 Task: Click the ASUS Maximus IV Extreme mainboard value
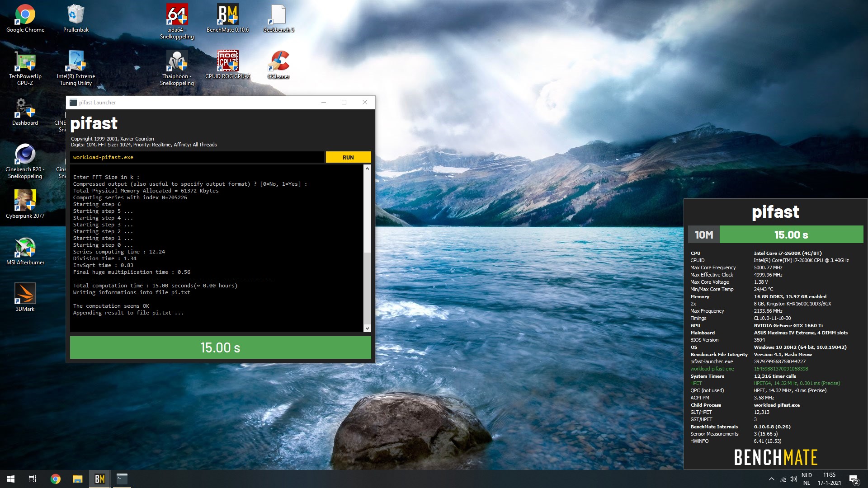pos(801,333)
